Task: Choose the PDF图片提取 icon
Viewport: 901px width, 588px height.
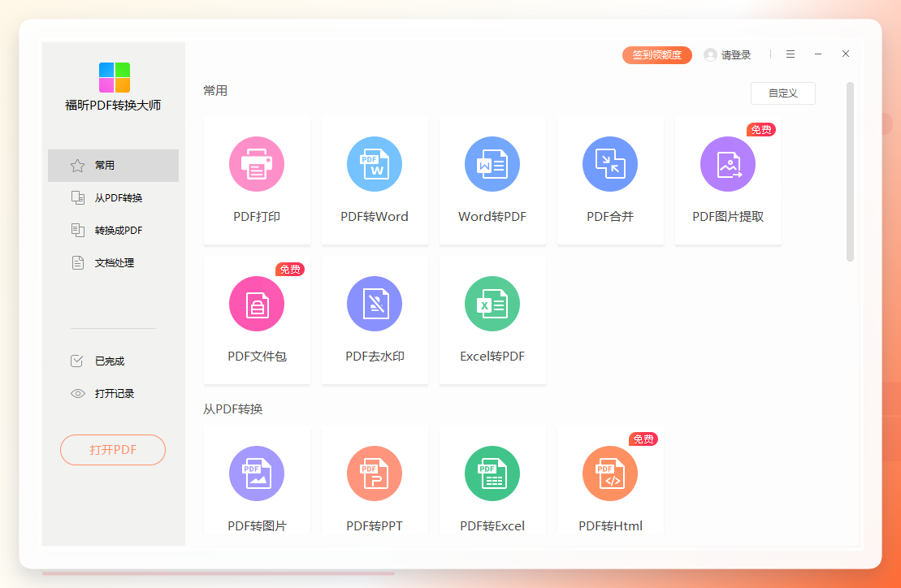Action: coord(728,164)
